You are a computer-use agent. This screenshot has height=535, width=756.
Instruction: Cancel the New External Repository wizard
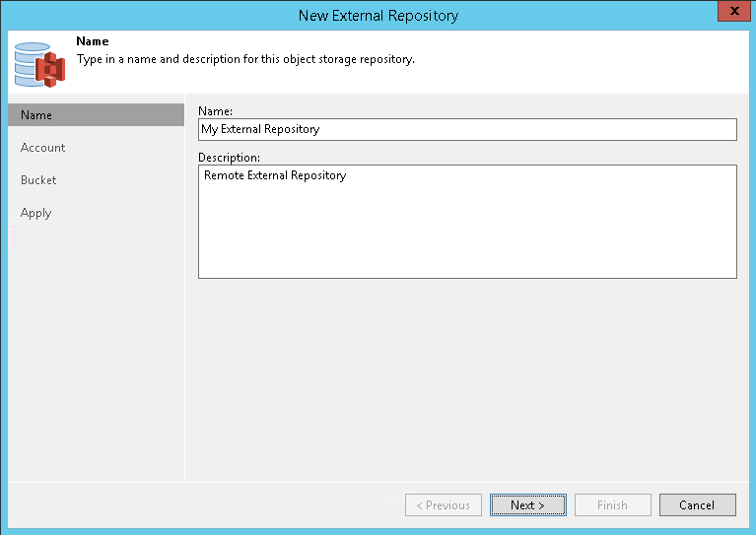(698, 504)
